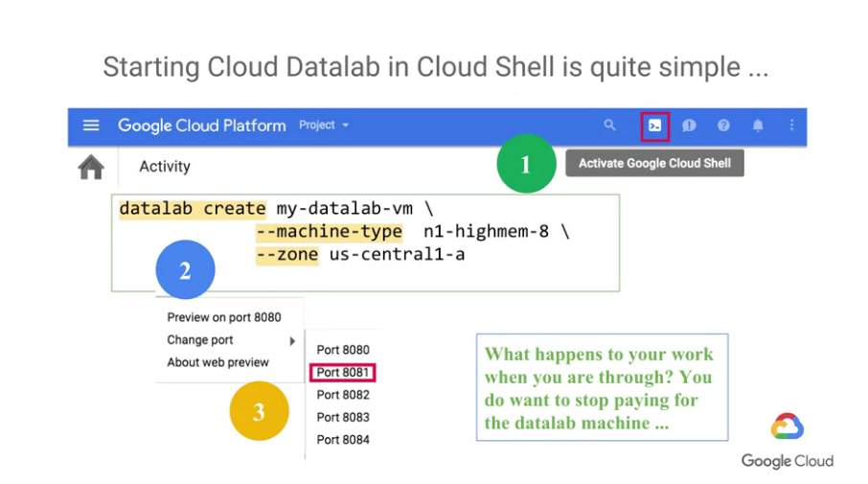Click the search magnifier icon
Screen dimensions: 868x484
coord(609,126)
